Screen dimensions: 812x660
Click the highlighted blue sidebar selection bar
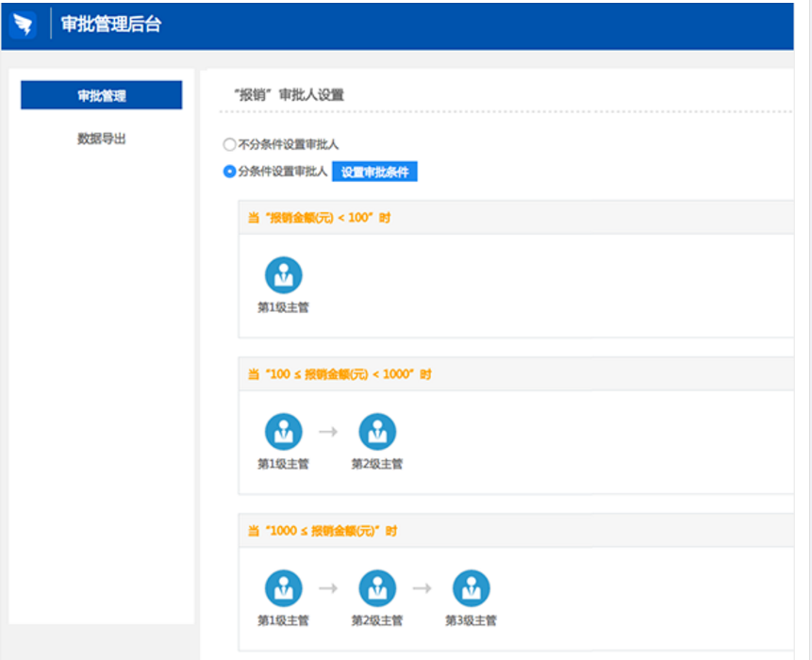[x=101, y=94]
